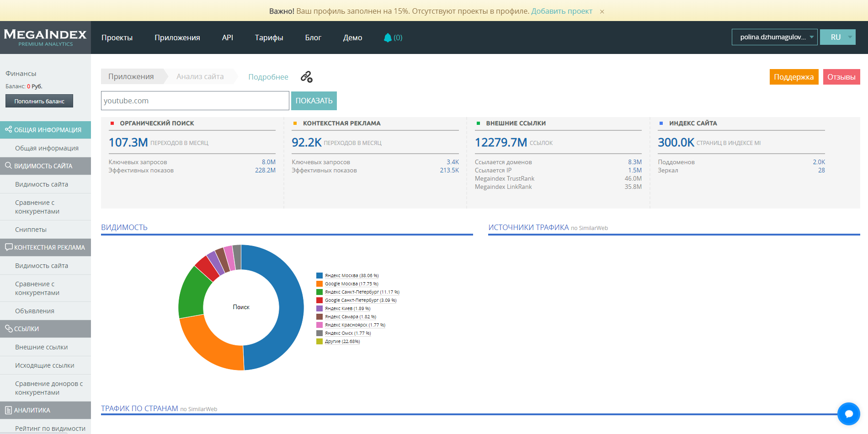
Task: Open the RU language dropdown
Action: pyautogui.click(x=837, y=37)
